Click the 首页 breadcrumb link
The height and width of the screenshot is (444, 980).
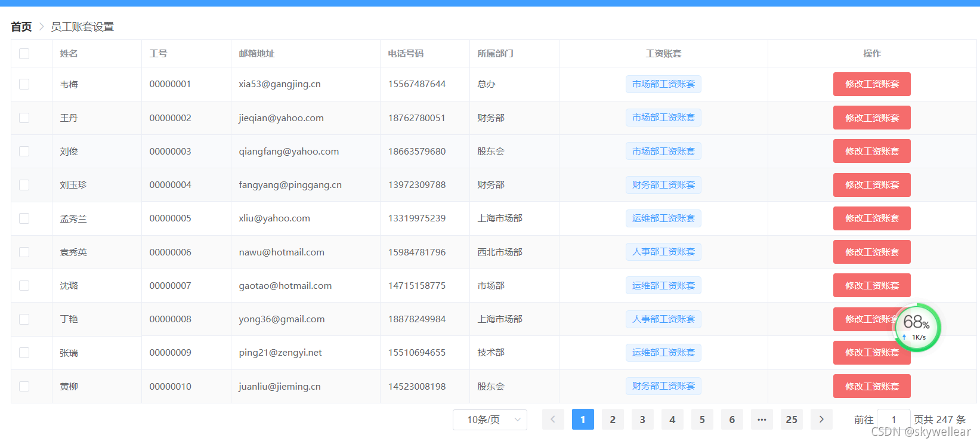coord(21,27)
